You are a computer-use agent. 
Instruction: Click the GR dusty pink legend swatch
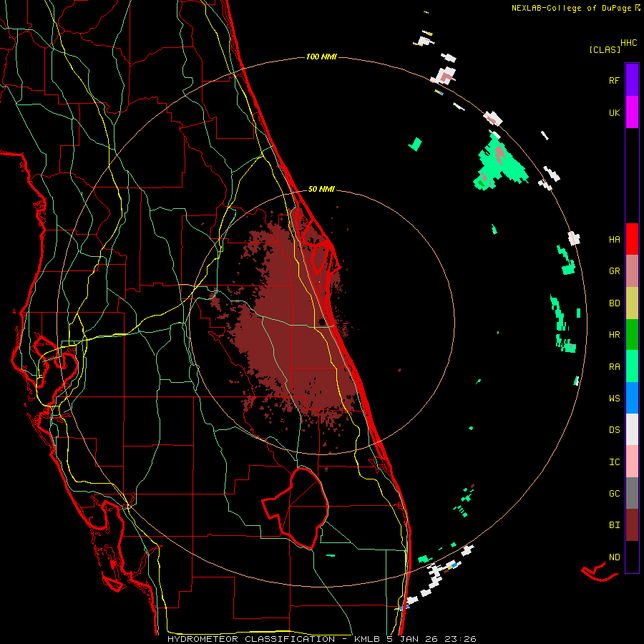[x=632, y=270]
